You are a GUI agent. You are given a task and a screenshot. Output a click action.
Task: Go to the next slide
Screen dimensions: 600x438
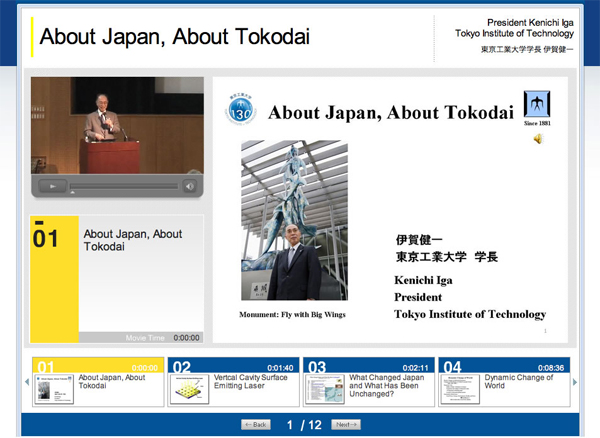click(x=346, y=425)
